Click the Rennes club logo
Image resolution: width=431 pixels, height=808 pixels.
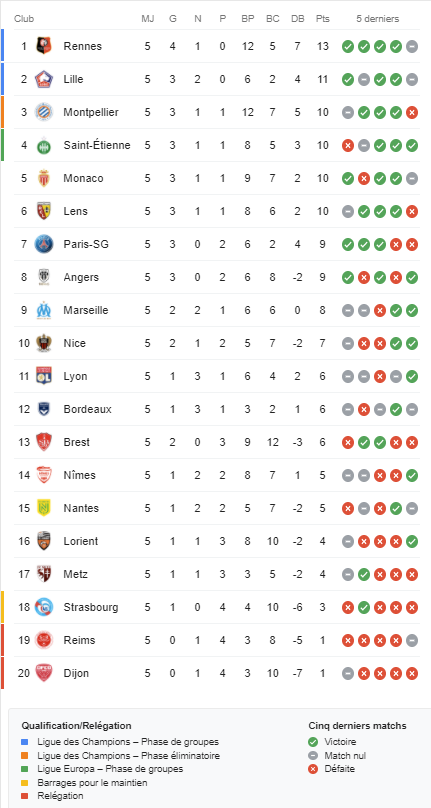tap(44, 46)
